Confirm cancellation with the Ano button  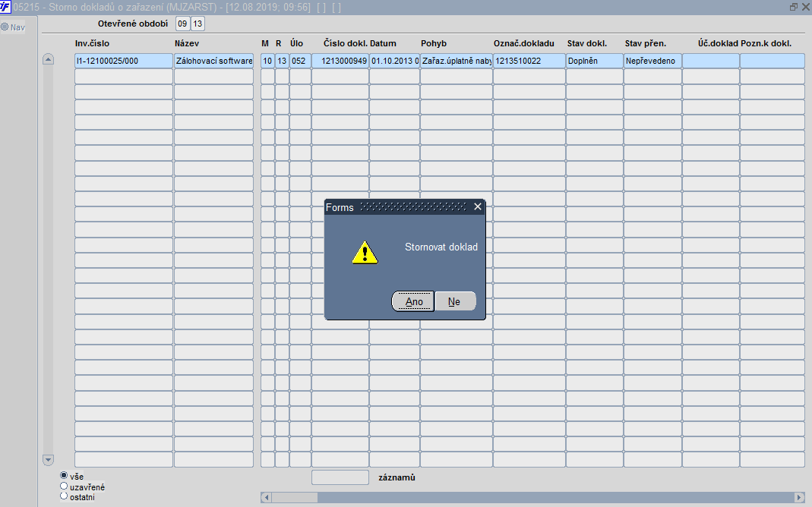pyautogui.click(x=412, y=301)
